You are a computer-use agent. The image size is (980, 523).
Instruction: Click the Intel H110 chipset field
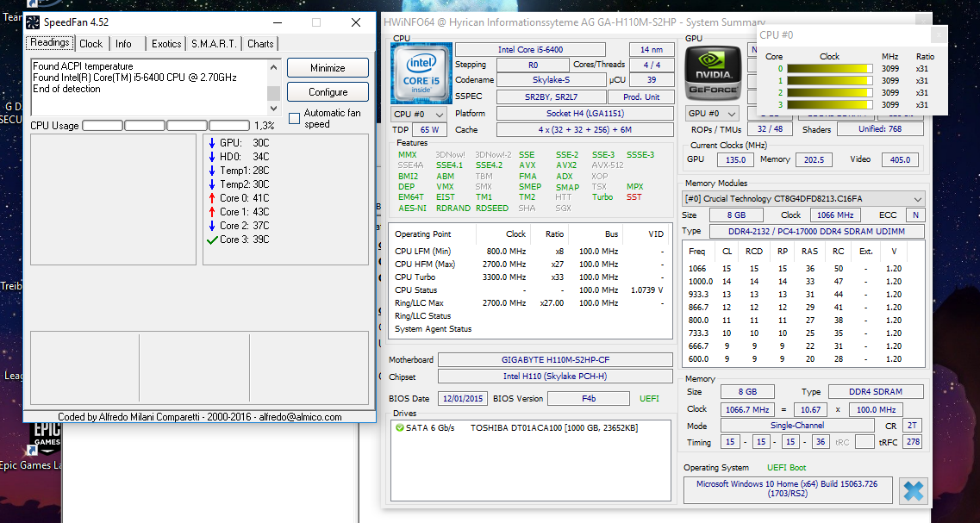click(555, 377)
